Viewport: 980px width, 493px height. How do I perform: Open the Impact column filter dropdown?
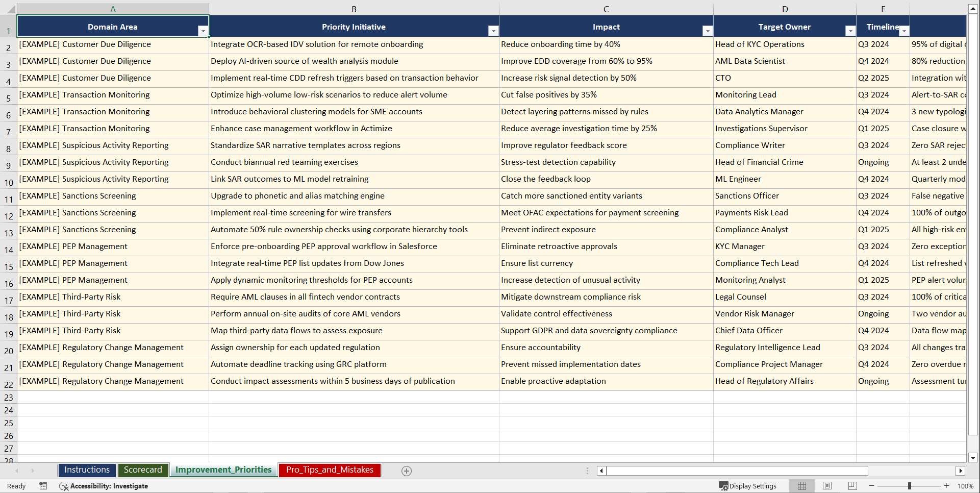tap(708, 31)
